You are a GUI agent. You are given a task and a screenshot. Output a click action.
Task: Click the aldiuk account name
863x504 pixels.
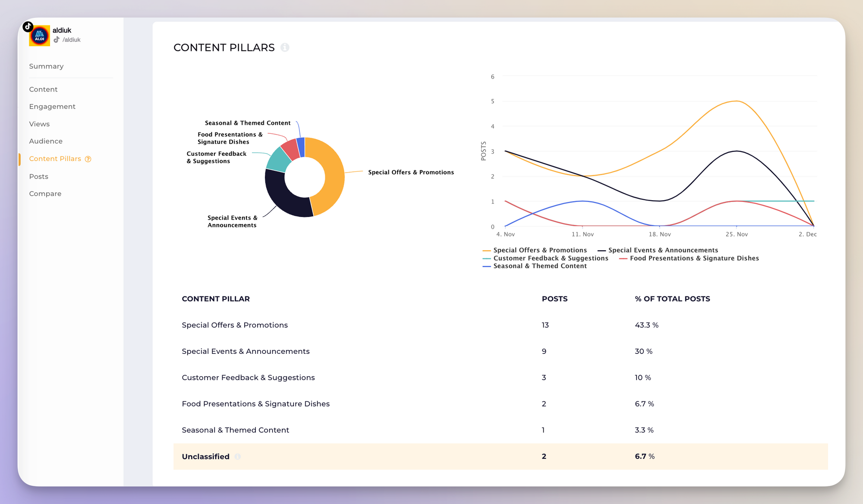coord(62,30)
